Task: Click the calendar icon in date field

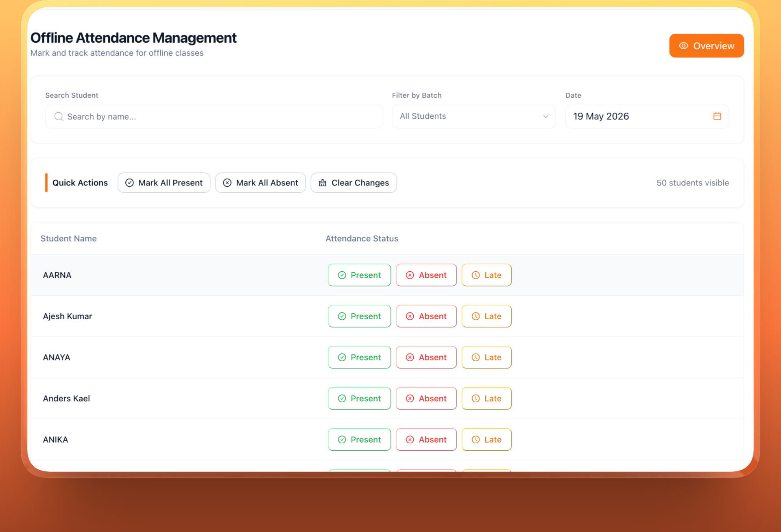Action: click(717, 116)
